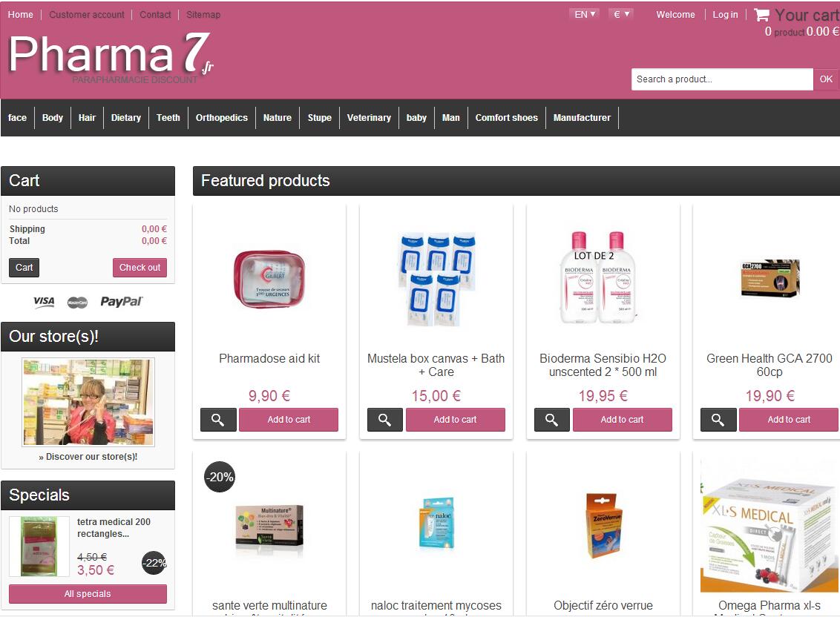840x617 pixels.
Task: Click magnifier icon under Pharmadose aid kit
Action: click(x=218, y=420)
